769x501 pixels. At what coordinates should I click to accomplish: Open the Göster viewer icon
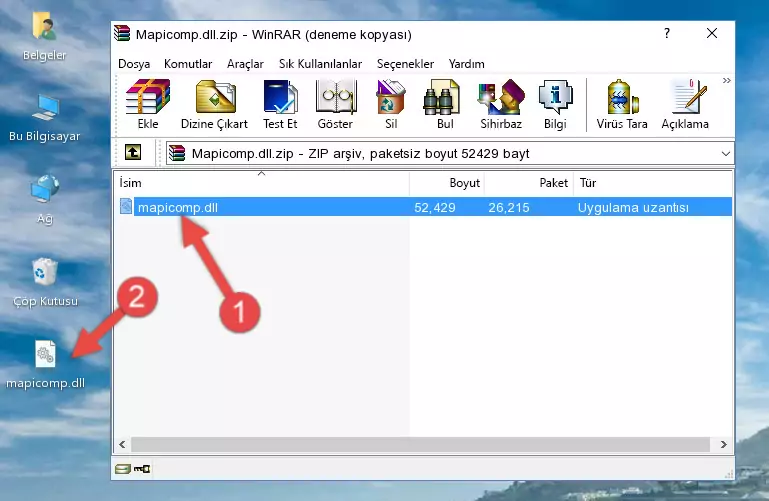(335, 104)
